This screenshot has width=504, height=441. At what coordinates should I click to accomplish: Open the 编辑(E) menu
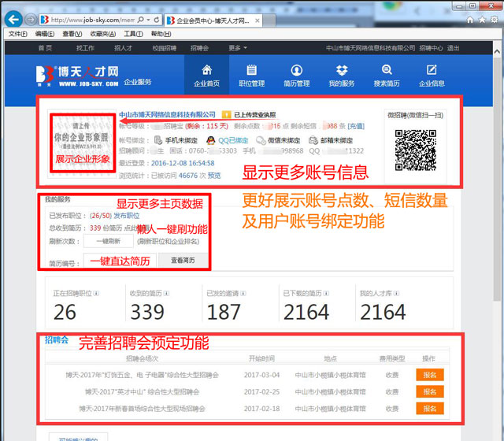point(45,34)
